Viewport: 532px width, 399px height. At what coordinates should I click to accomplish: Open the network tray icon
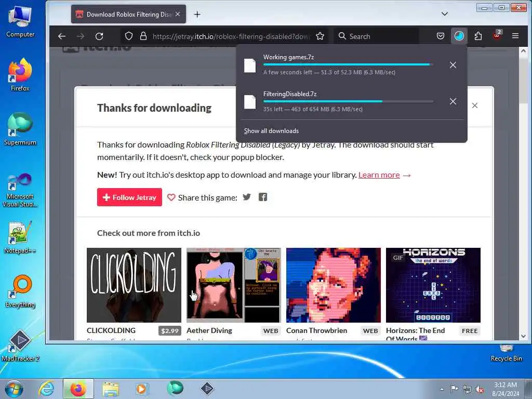click(x=467, y=390)
